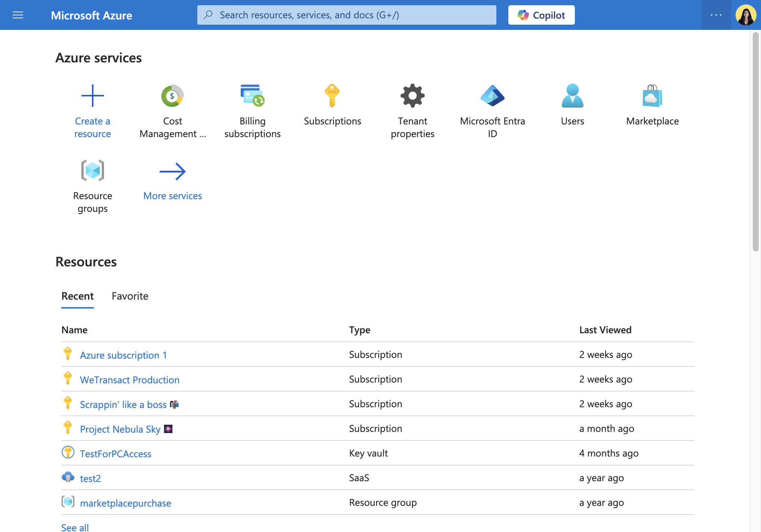Open WeTransact Production subscription link
Viewport: 761px width, 532px height.
click(x=130, y=380)
